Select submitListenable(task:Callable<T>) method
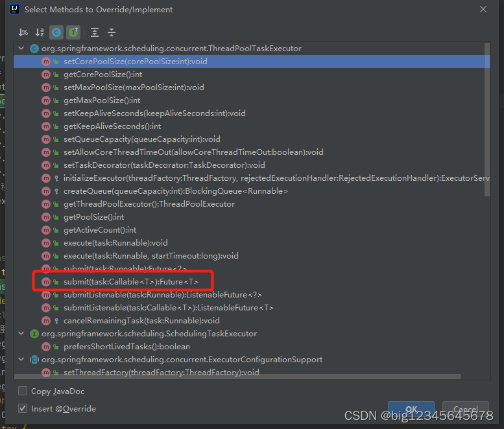This screenshot has height=429, width=504. click(x=252, y=308)
